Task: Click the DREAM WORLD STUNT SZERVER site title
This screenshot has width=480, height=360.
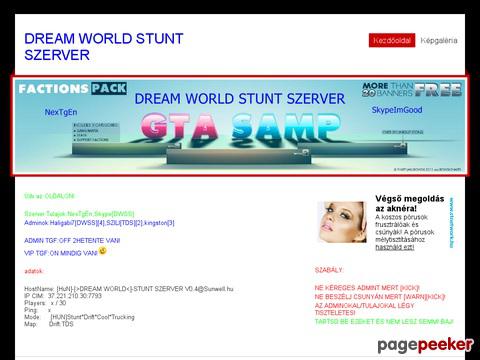Action: point(104,47)
